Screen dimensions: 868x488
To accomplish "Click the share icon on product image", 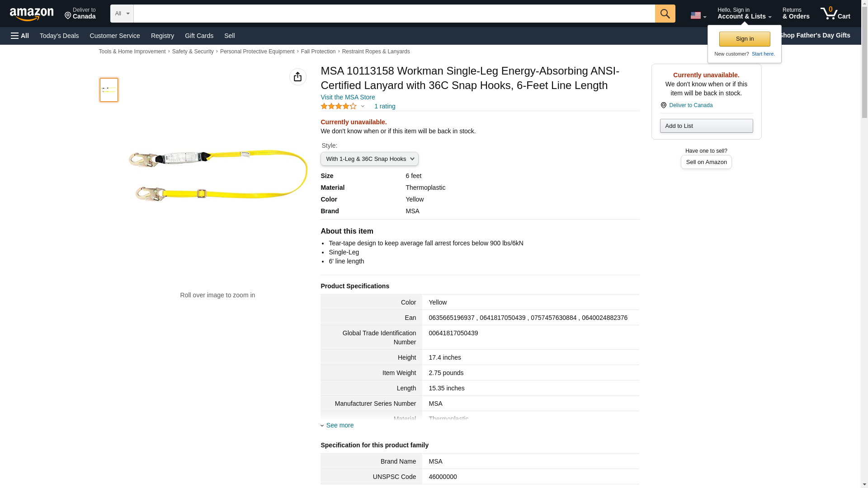I will (x=297, y=77).
